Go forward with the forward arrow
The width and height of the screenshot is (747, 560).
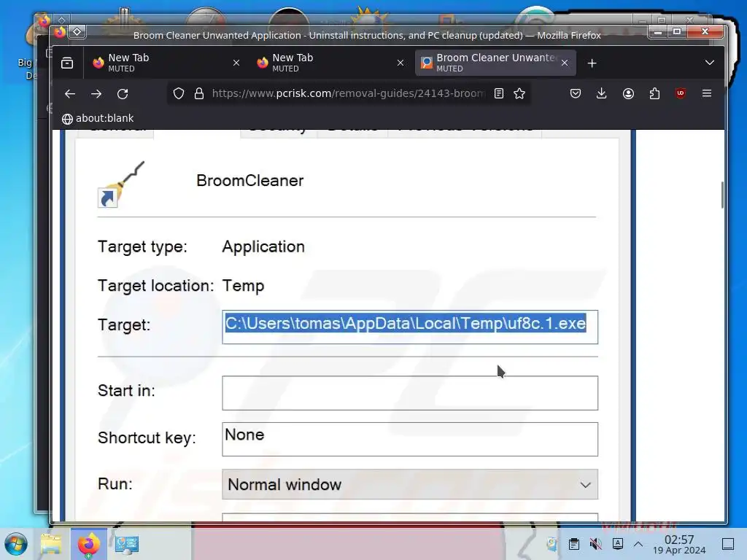click(96, 94)
